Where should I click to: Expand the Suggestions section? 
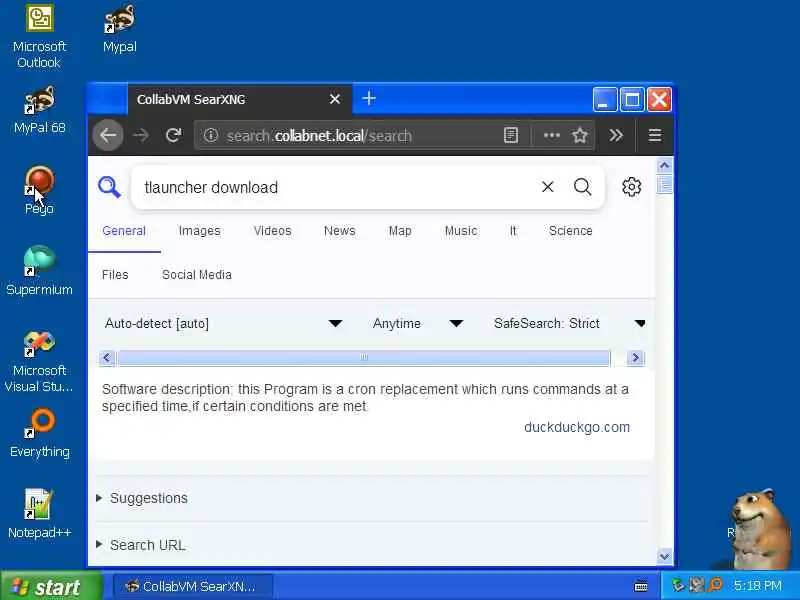coord(142,498)
